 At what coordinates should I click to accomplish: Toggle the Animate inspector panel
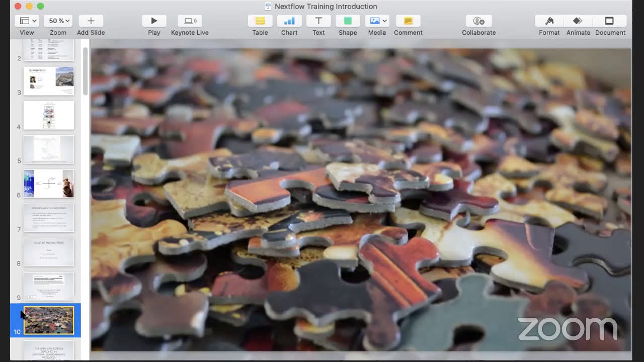coord(578,21)
